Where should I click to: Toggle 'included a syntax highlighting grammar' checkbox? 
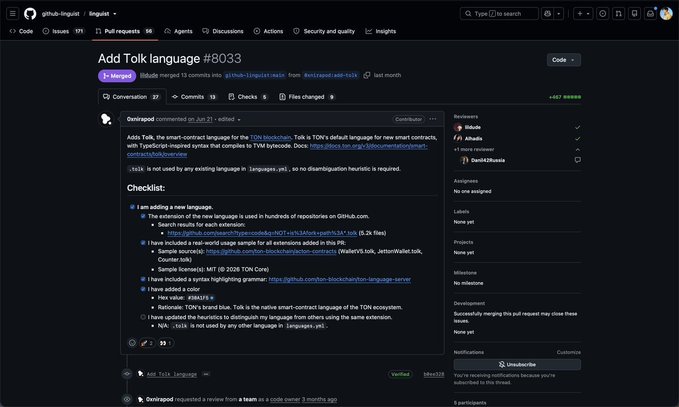pos(143,279)
